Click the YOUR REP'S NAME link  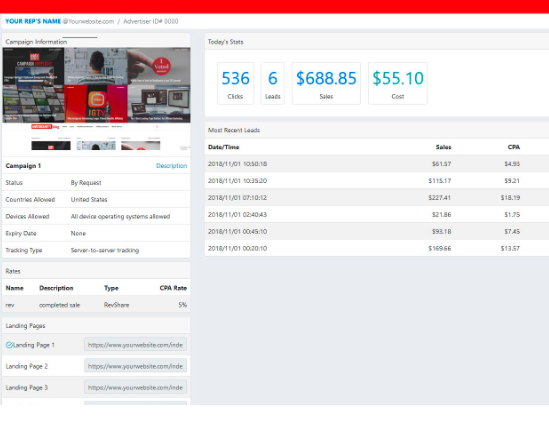(33, 21)
